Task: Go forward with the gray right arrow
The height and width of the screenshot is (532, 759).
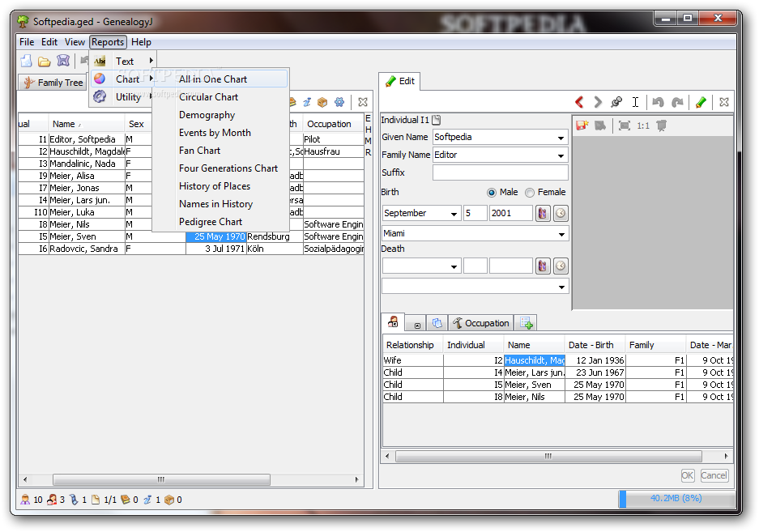Action: [598, 102]
